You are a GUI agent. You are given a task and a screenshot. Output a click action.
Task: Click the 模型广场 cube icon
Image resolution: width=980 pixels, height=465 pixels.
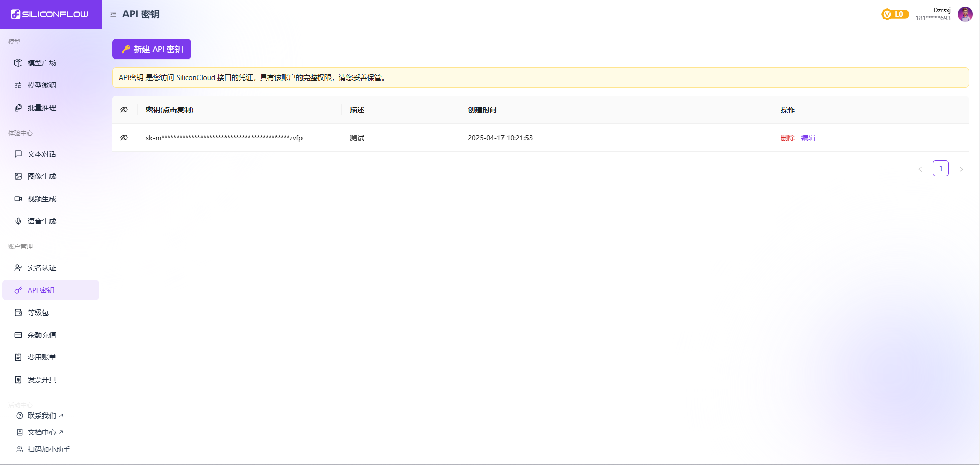[18, 63]
